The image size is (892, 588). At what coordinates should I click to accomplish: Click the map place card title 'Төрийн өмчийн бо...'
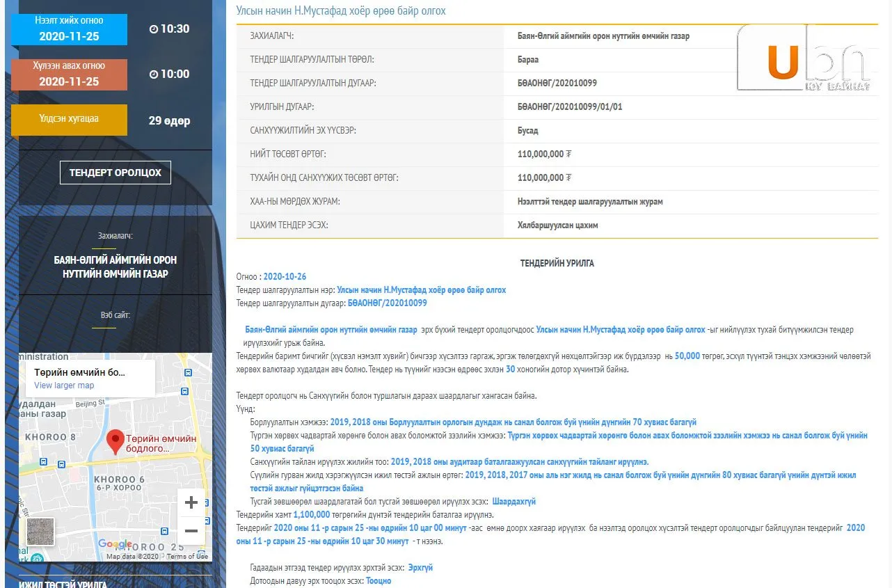click(80, 372)
